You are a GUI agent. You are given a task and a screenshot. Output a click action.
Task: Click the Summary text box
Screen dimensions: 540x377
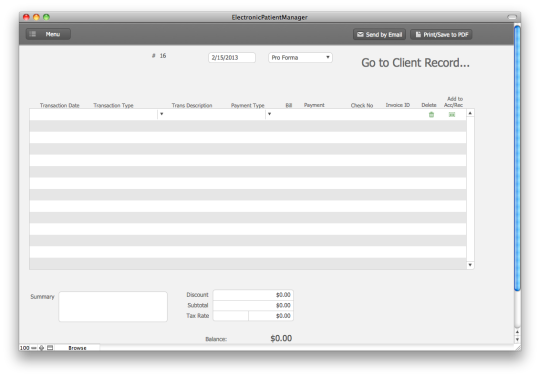pyautogui.click(x=113, y=306)
